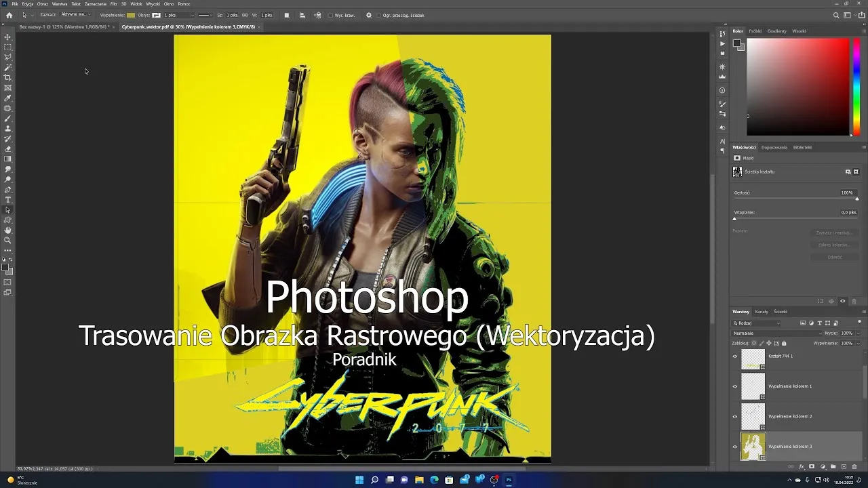Viewport: 868px width, 488px height.
Task: Click the Wypełnienie fill color swatch
Action: pos(131,15)
